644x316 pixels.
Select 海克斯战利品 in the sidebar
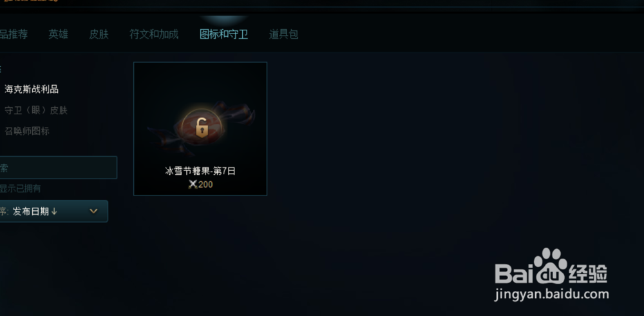(32, 89)
